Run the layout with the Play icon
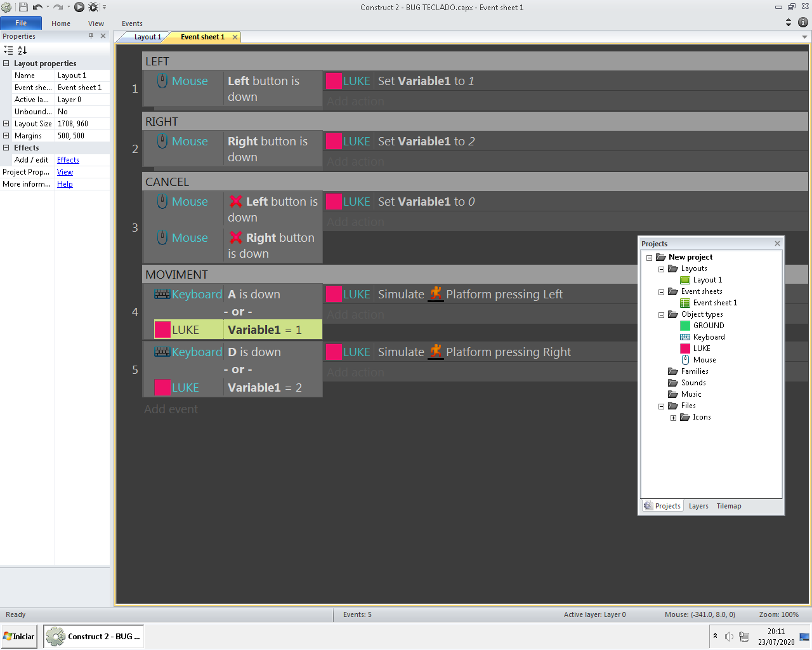The image size is (812, 650). click(x=79, y=7)
